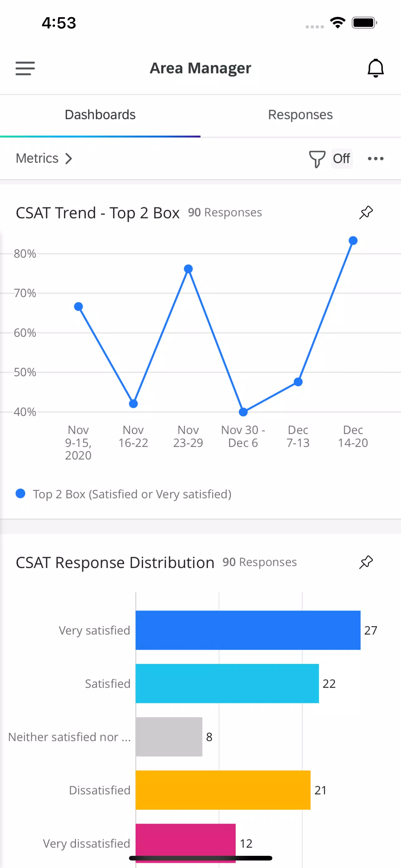Expand the Metrics breadcrumb chevron
Screen dimensions: 401x868
point(69,158)
